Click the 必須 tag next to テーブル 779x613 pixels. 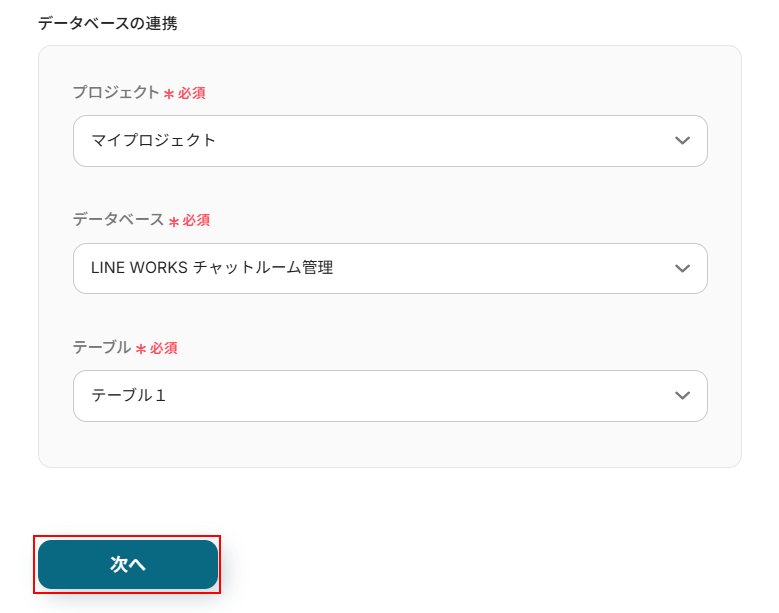164,349
